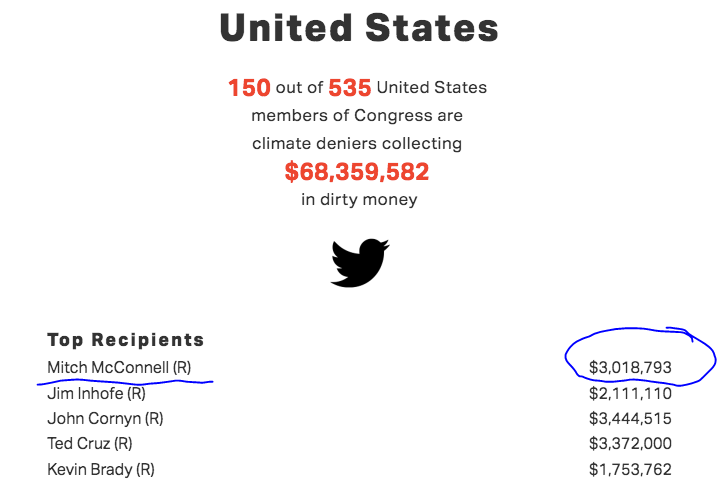Choose Kevin Brady (R) from recipients
This screenshot has height=492, width=719.
[101, 469]
